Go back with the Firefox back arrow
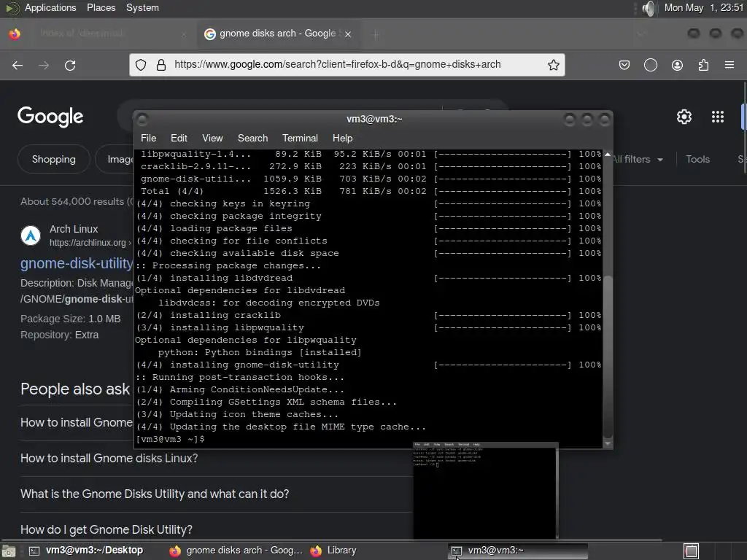 point(18,65)
